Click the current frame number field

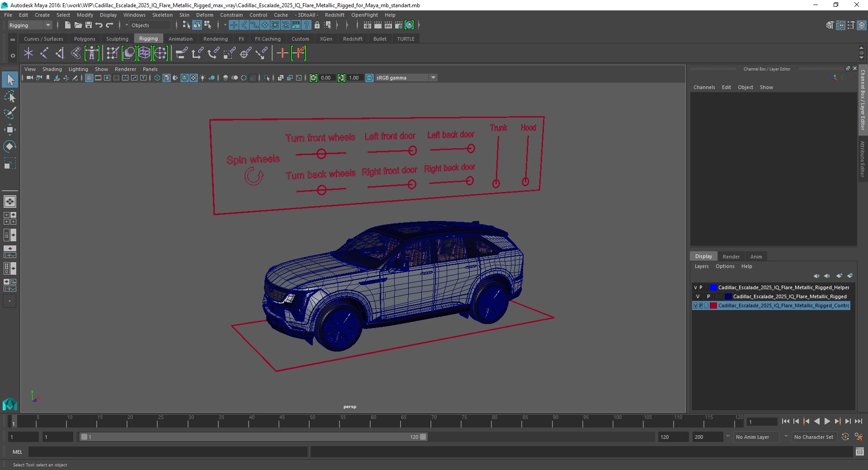pyautogui.click(x=762, y=422)
